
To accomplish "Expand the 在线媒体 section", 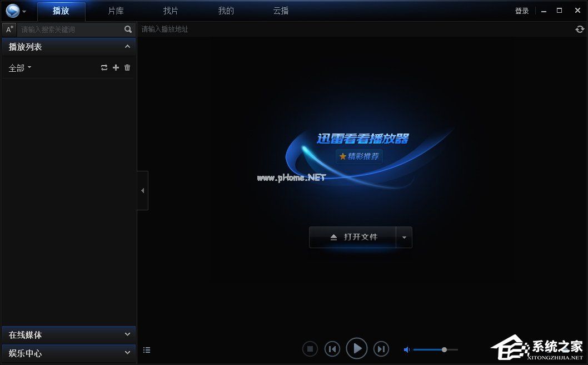I will click(x=68, y=335).
